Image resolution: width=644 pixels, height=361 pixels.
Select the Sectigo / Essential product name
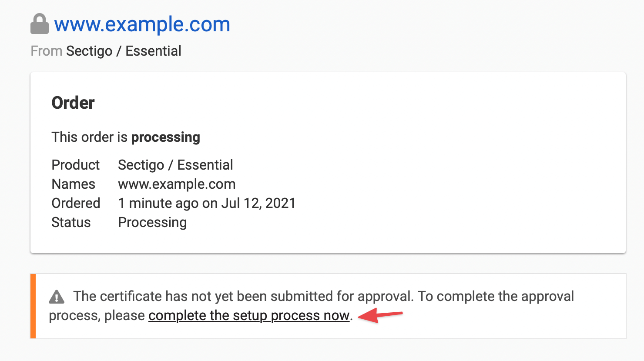click(x=175, y=165)
